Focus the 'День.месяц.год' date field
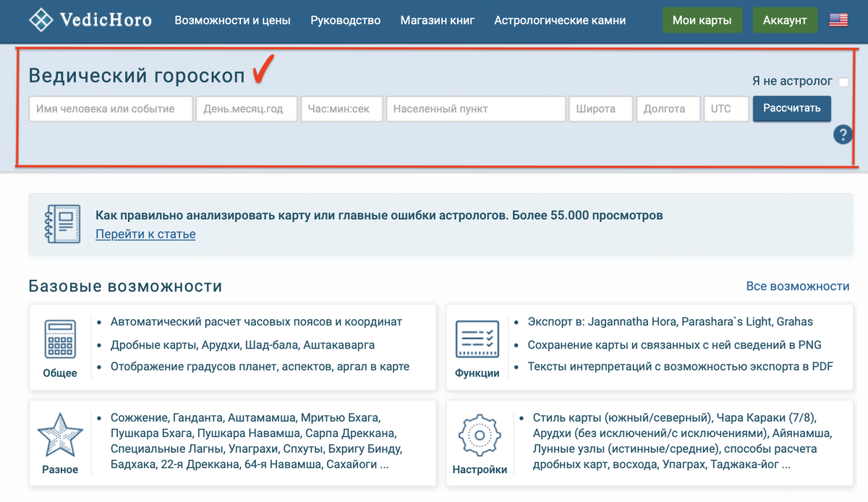The image size is (868, 502). point(247,109)
